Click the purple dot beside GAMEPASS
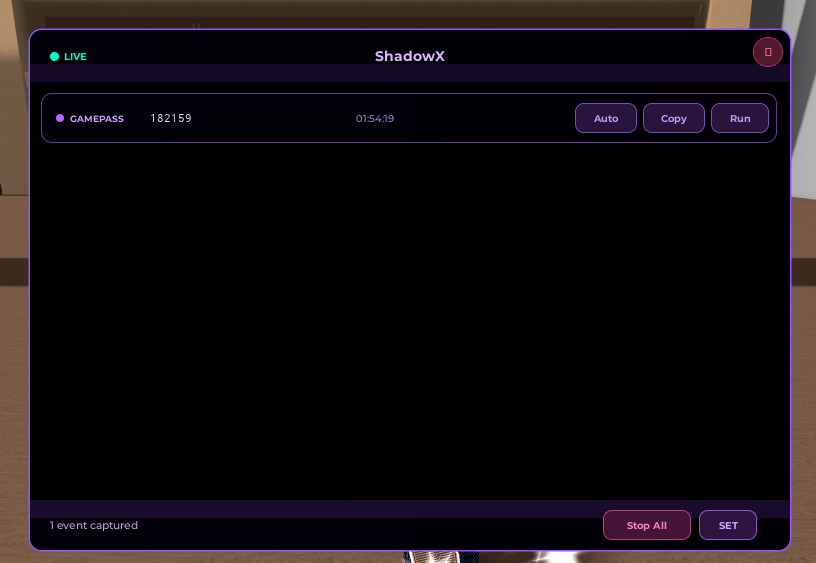The width and height of the screenshot is (816, 563). pyautogui.click(x=60, y=118)
